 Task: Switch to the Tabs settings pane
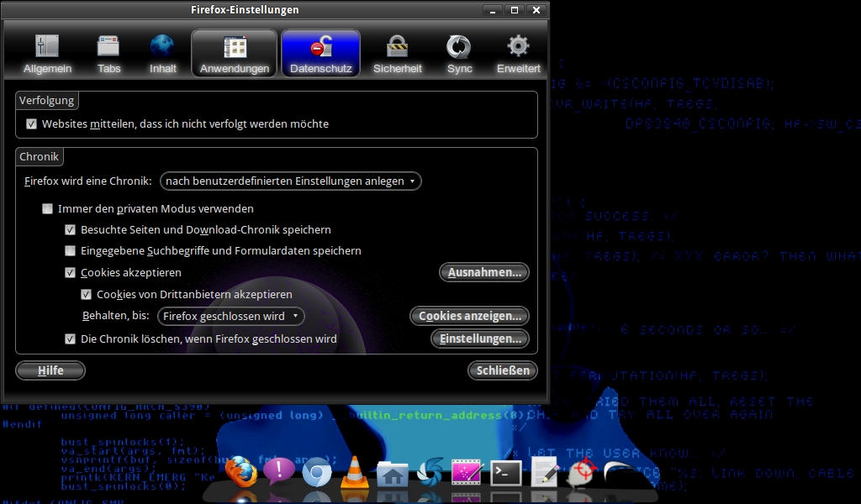[108, 53]
